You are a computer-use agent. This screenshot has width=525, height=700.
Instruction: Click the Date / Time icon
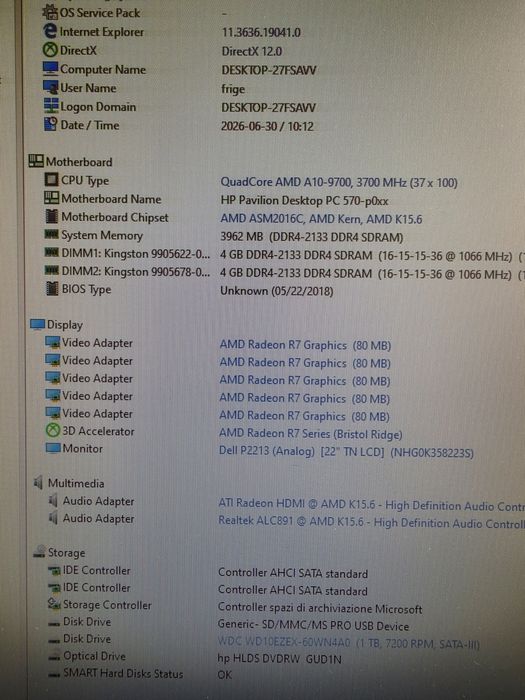(50, 124)
